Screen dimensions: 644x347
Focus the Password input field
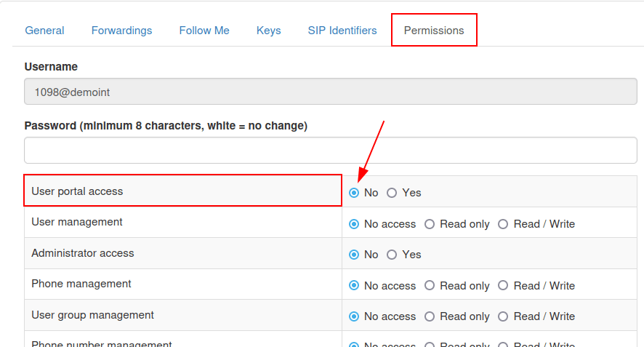coord(331,151)
